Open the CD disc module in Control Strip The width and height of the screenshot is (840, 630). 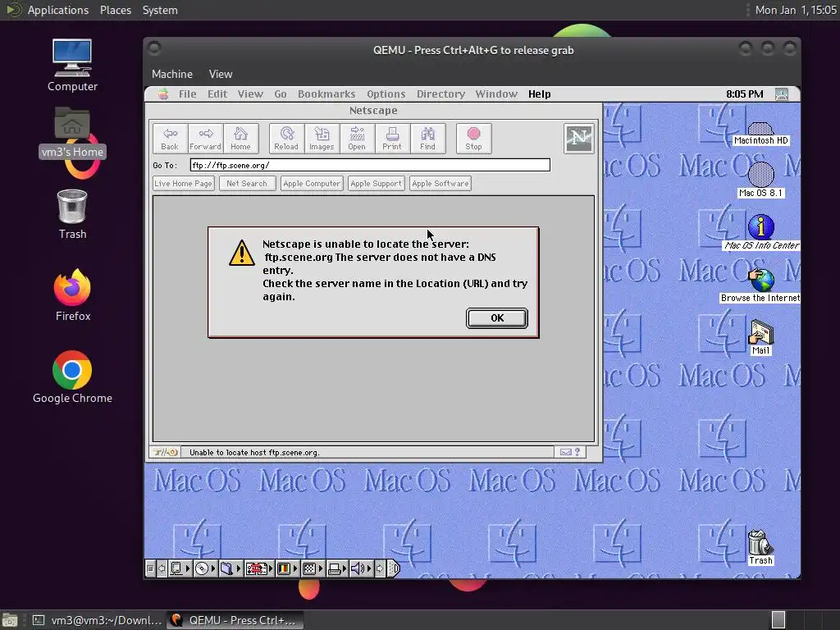tap(205, 568)
